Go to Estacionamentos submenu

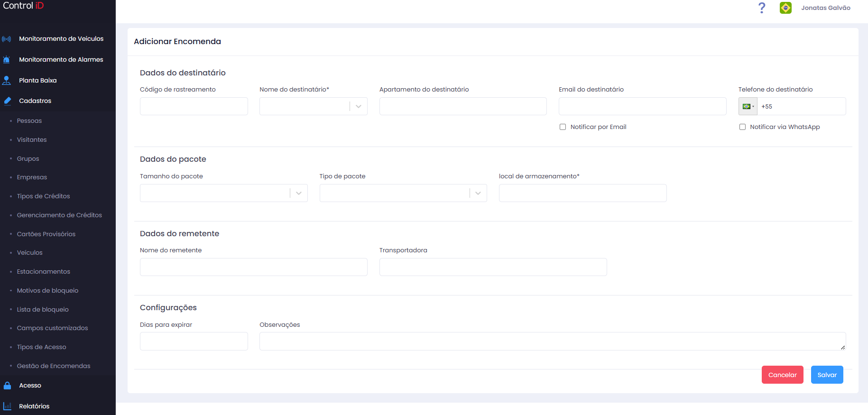43,272
